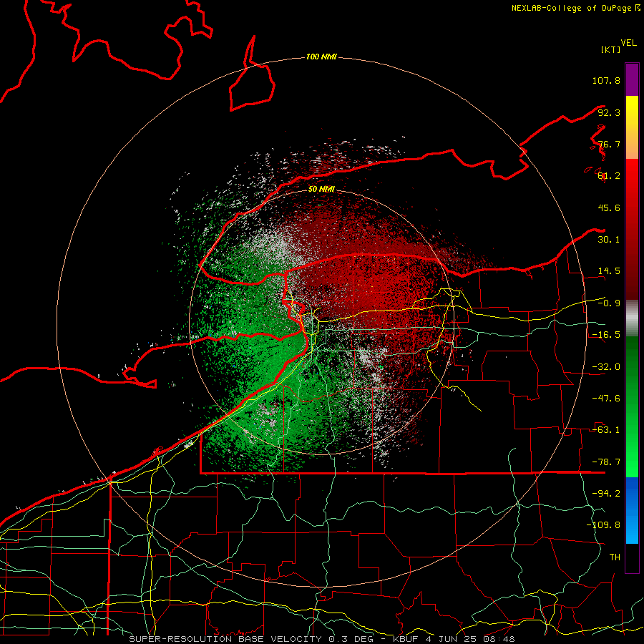Pick the green band of velocity color bar
This screenshot has width=644, height=644.
pyautogui.click(x=632, y=406)
